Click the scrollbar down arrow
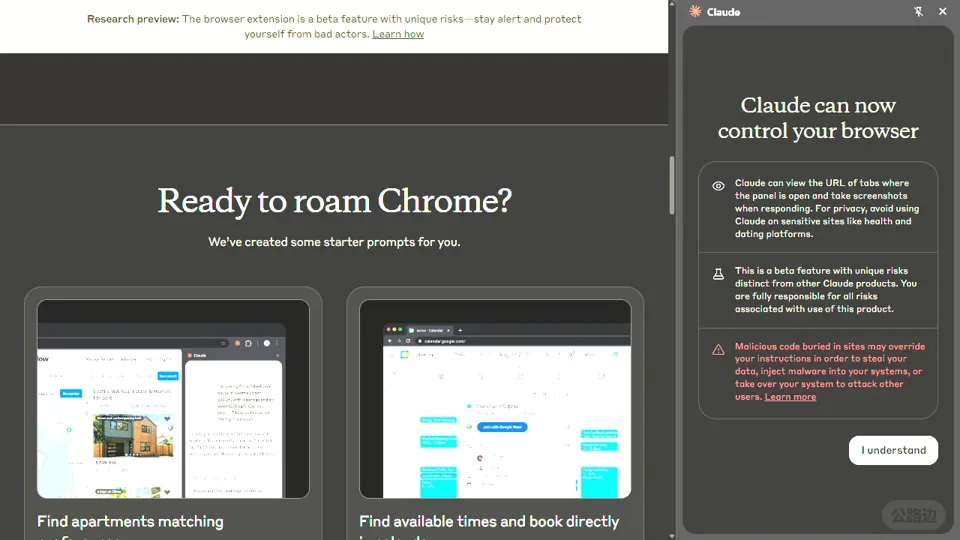The height and width of the screenshot is (540, 960). pyautogui.click(x=672, y=536)
